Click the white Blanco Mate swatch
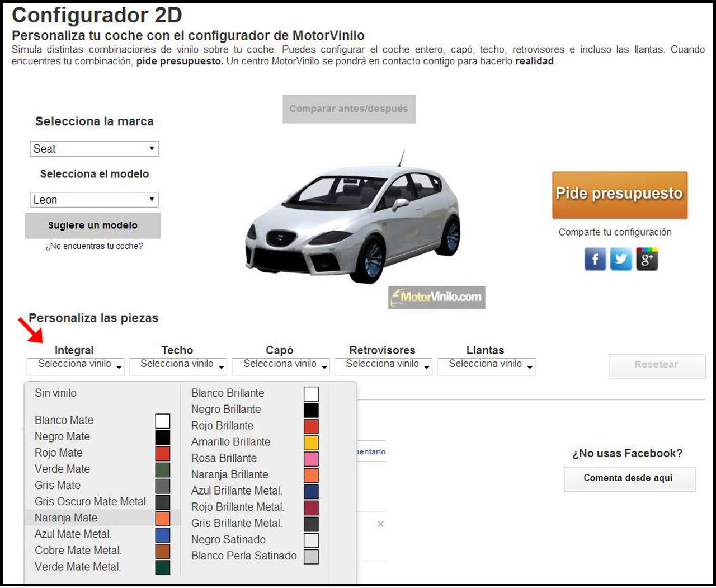The width and height of the screenshot is (716, 588). click(163, 421)
